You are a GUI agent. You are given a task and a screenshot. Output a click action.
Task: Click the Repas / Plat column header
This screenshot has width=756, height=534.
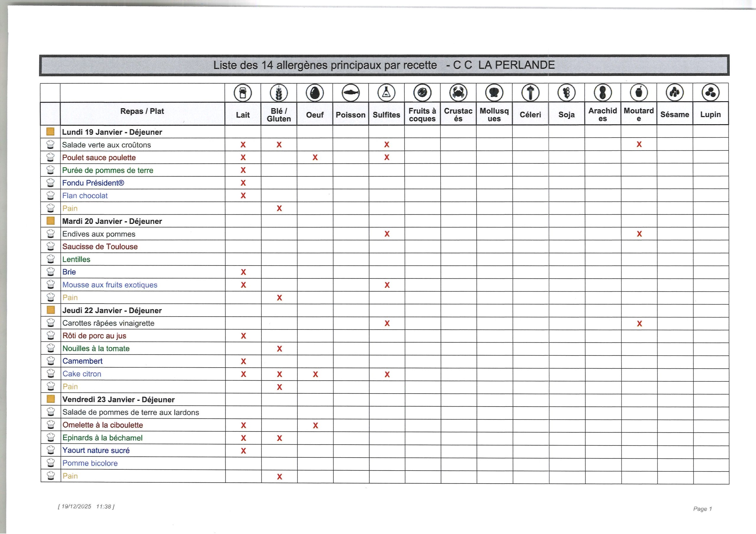pos(142,111)
